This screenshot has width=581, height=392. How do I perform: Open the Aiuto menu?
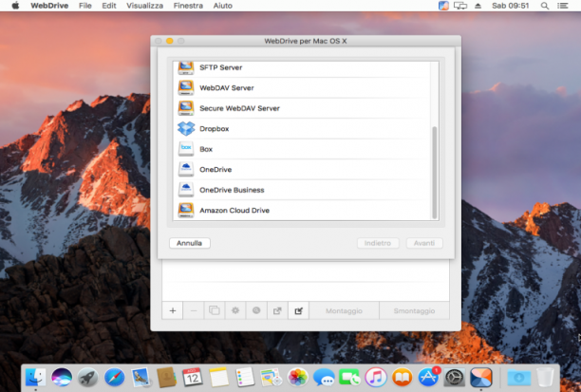(x=223, y=6)
